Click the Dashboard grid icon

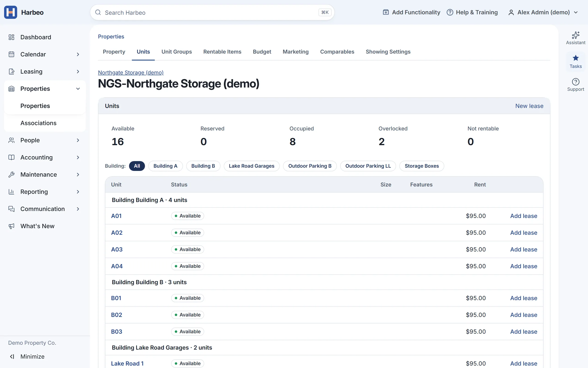[11, 37]
